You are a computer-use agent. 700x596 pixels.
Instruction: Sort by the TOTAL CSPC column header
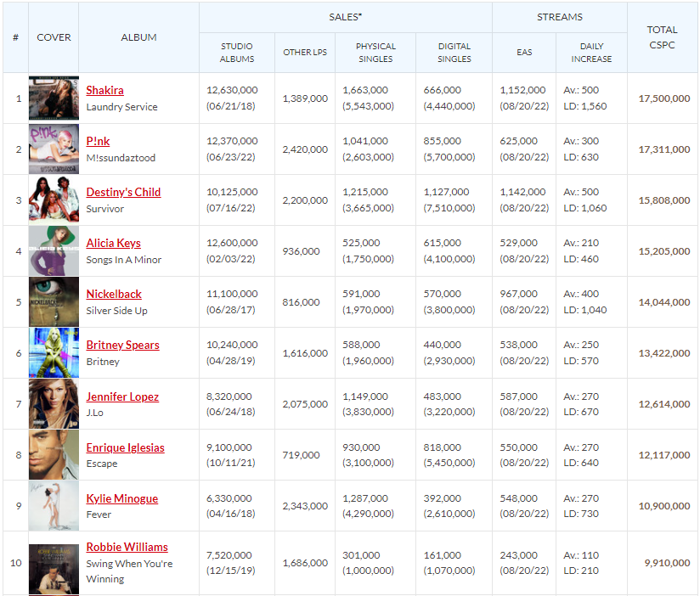[662, 37]
